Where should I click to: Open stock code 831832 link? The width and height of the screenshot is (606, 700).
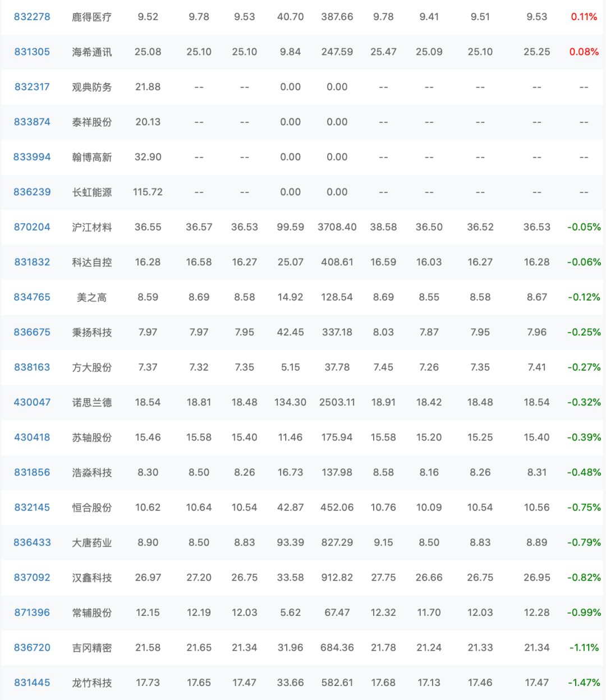click(x=32, y=262)
